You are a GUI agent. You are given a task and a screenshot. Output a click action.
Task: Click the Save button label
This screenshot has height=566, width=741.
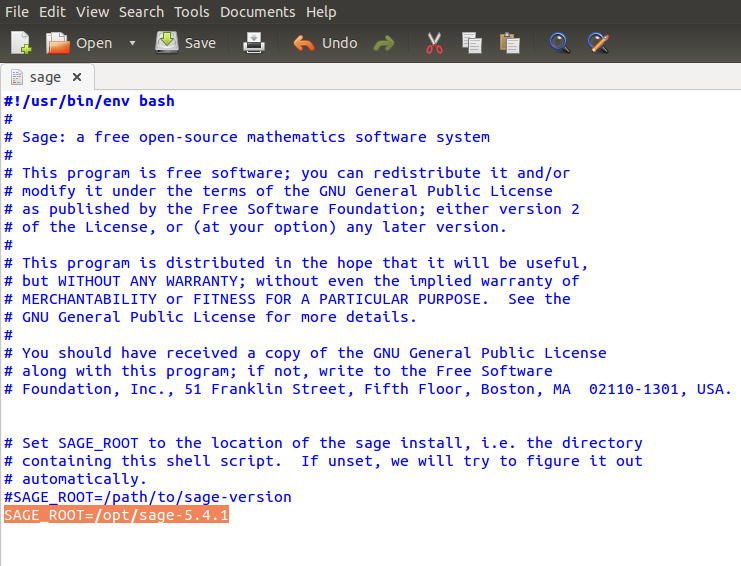click(x=200, y=43)
